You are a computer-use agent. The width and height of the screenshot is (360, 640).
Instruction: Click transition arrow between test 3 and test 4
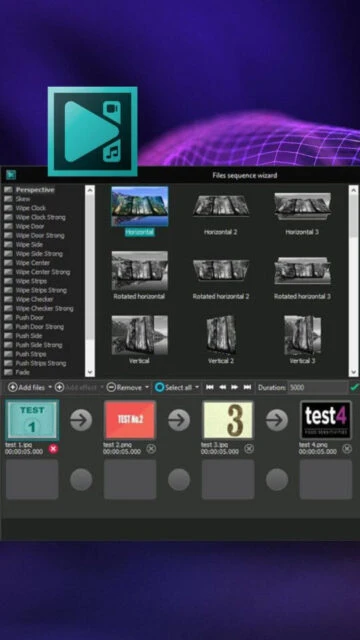[277, 420]
